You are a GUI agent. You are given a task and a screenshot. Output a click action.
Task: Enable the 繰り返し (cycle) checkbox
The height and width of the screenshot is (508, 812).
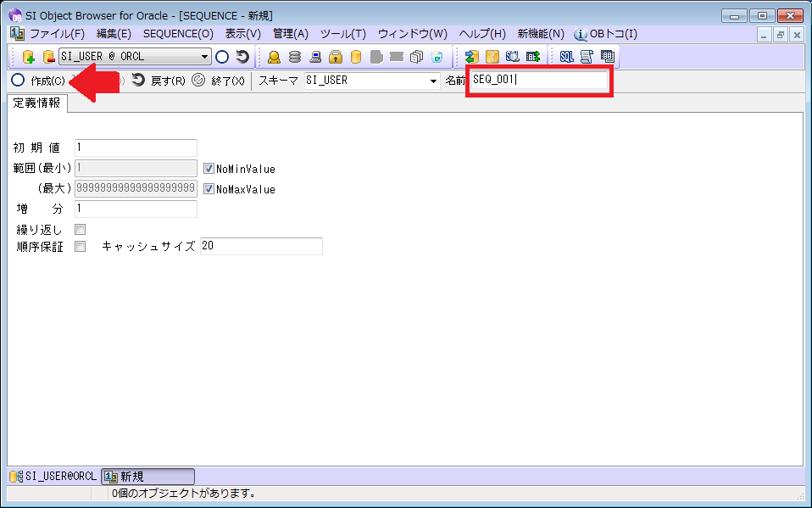(x=81, y=230)
